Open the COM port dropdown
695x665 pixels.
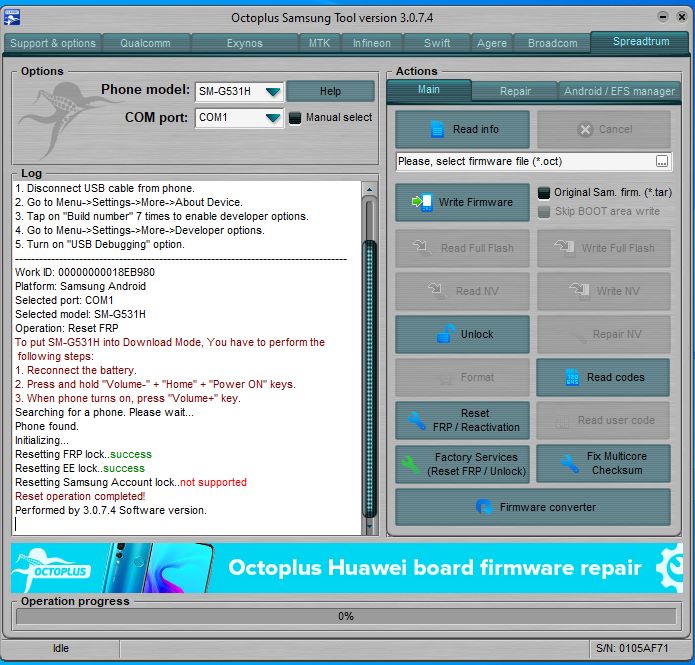[273, 118]
